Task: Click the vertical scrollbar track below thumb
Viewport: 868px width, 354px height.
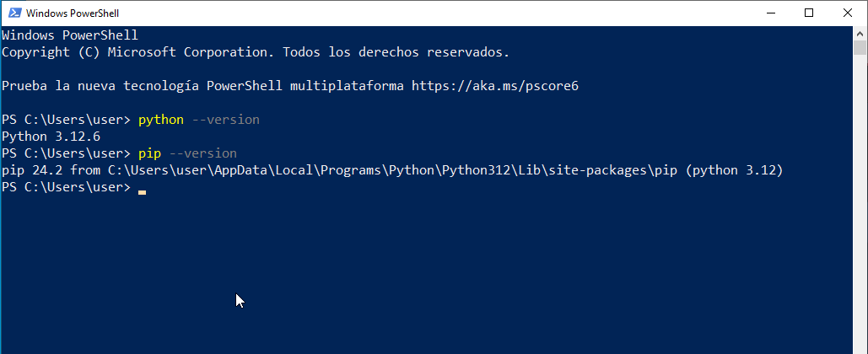Action: [860, 205]
